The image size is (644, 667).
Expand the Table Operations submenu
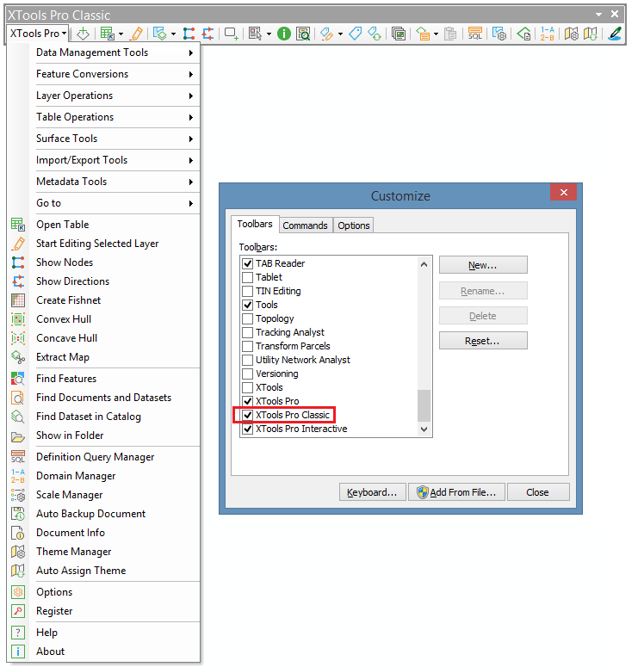click(x=115, y=117)
